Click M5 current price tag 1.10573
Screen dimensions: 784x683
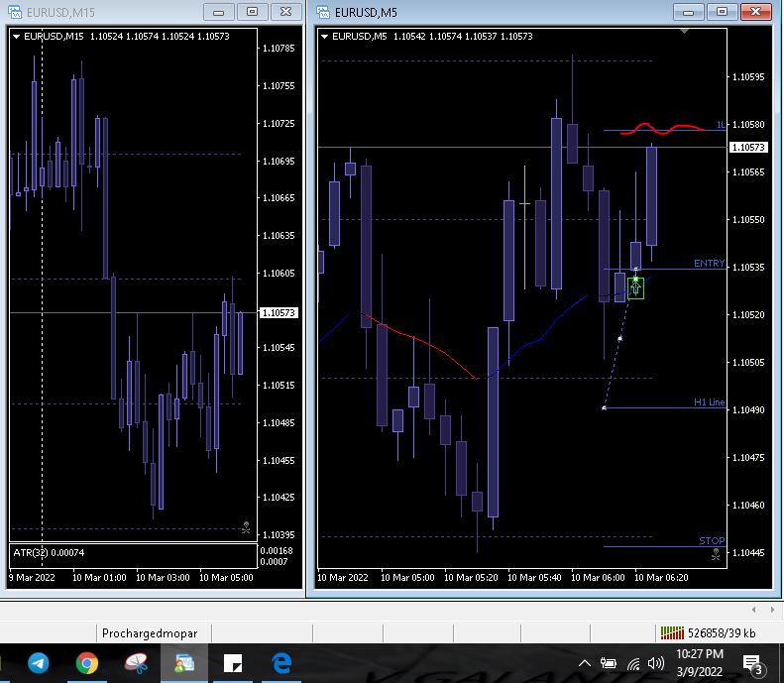(748, 148)
